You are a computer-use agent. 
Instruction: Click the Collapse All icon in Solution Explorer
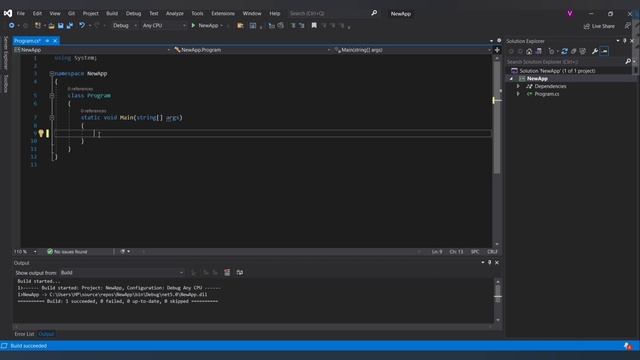(x=573, y=51)
